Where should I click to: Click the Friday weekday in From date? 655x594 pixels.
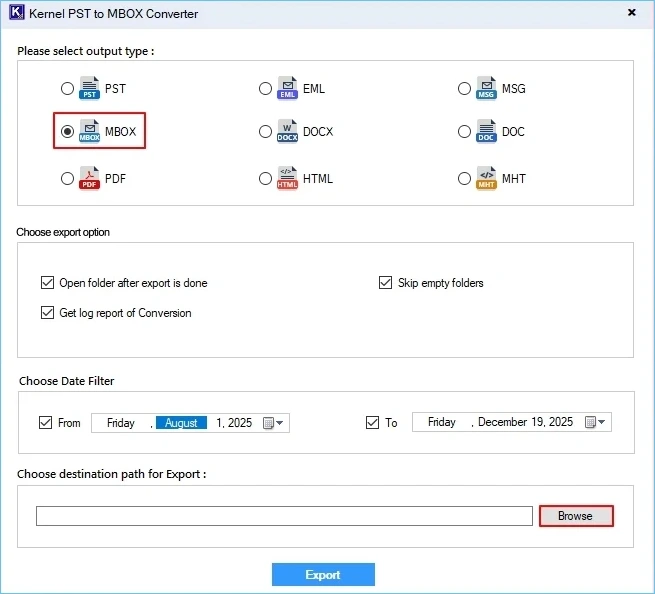coord(121,423)
